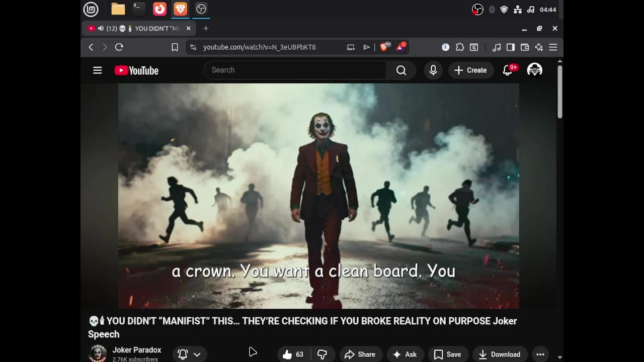Click the Ask button
Image resolution: width=644 pixels, height=362 pixels.
[405, 354]
